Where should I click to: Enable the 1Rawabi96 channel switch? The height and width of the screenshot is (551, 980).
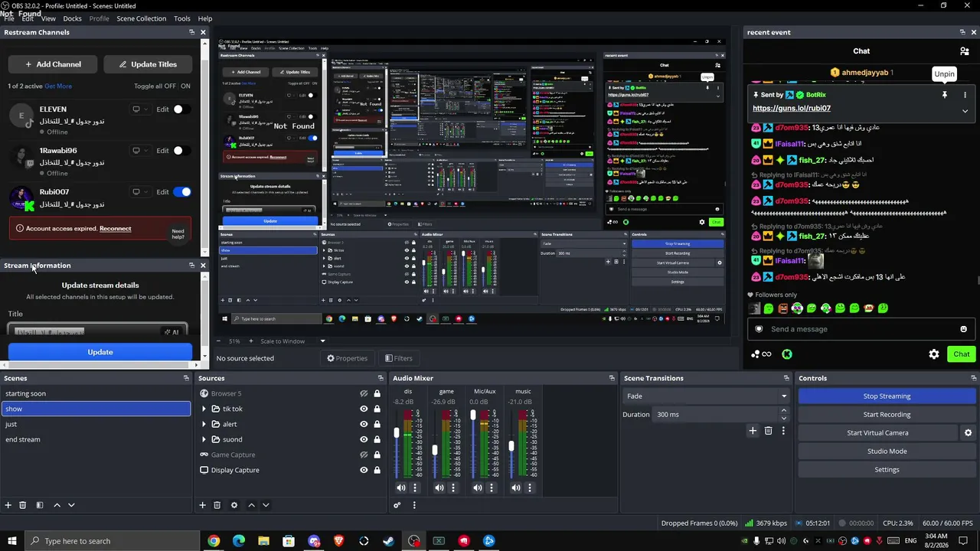click(x=181, y=151)
